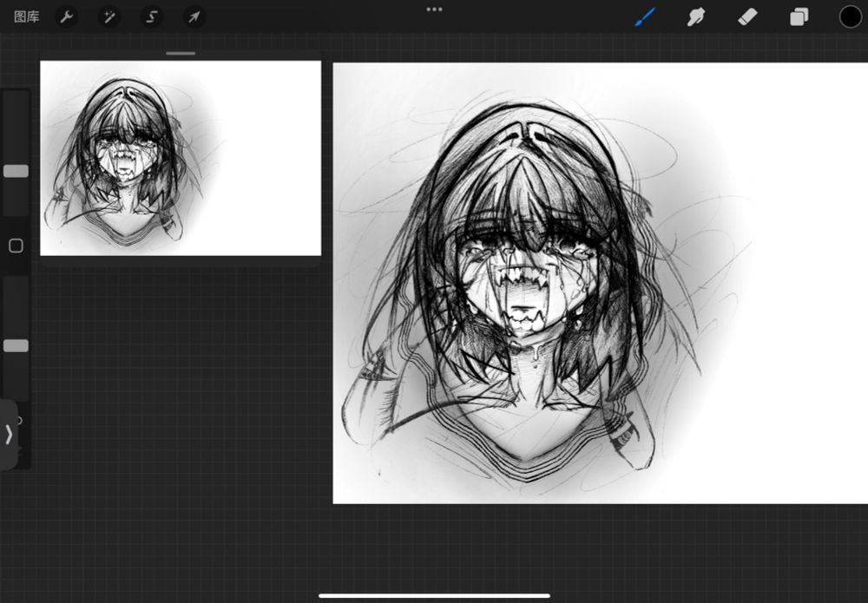
Task: Tap the main canvas drawing
Action: [600, 283]
